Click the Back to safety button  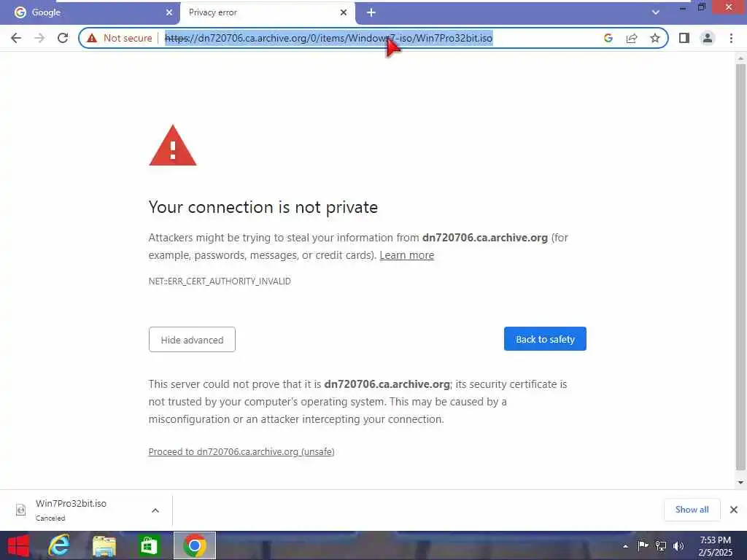pyautogui.click(x=545, y=339)
